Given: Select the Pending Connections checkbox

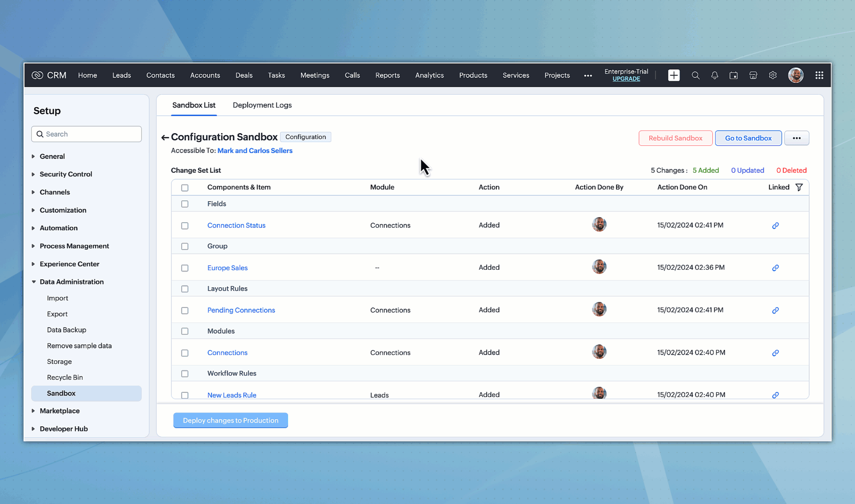Looking at the screenshot, I should [x=184, y=310].
